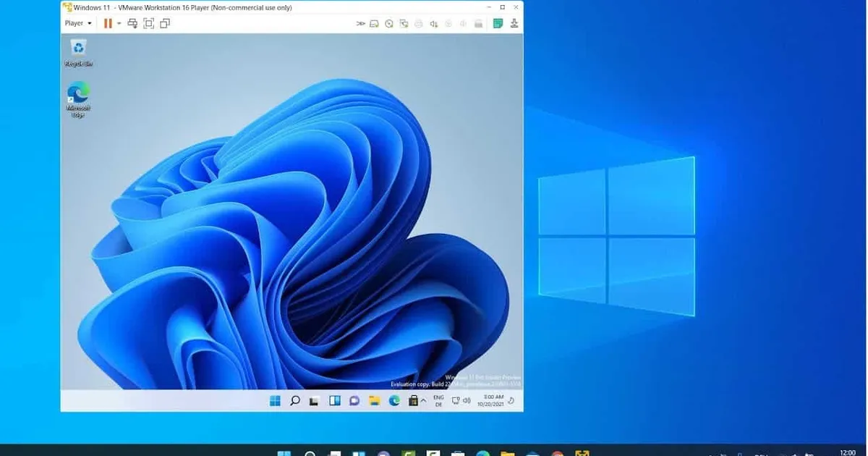The image size is (868, 456).
Task: Open the Player menu
Action: point(75,22)
